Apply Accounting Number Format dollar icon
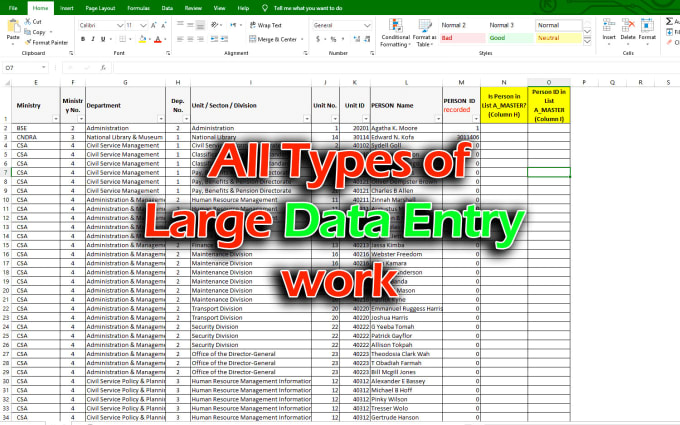 (318, 39)
